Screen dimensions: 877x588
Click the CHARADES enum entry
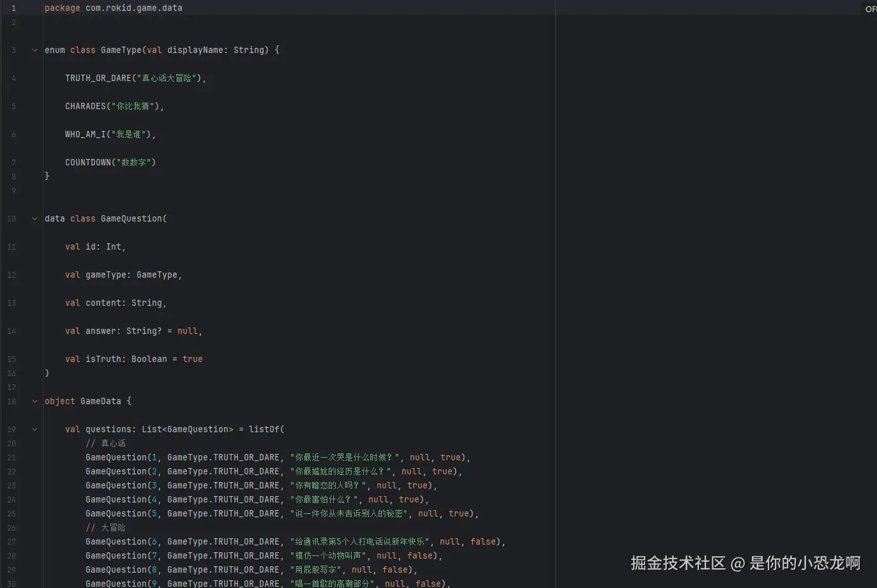tap(114, 106)
